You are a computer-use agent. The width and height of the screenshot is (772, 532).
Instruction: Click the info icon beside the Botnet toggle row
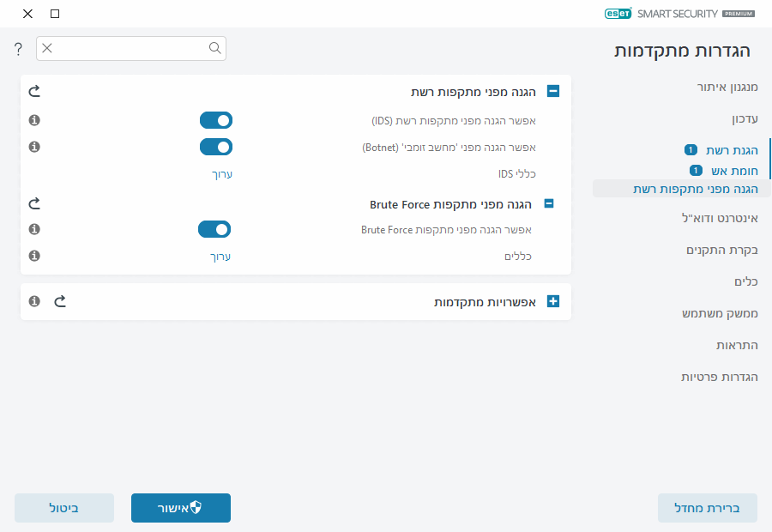pyautogui.click(x=34, y=147)
